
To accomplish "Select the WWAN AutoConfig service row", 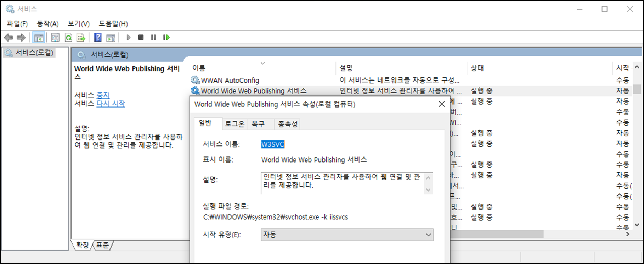I will point(411,80).
